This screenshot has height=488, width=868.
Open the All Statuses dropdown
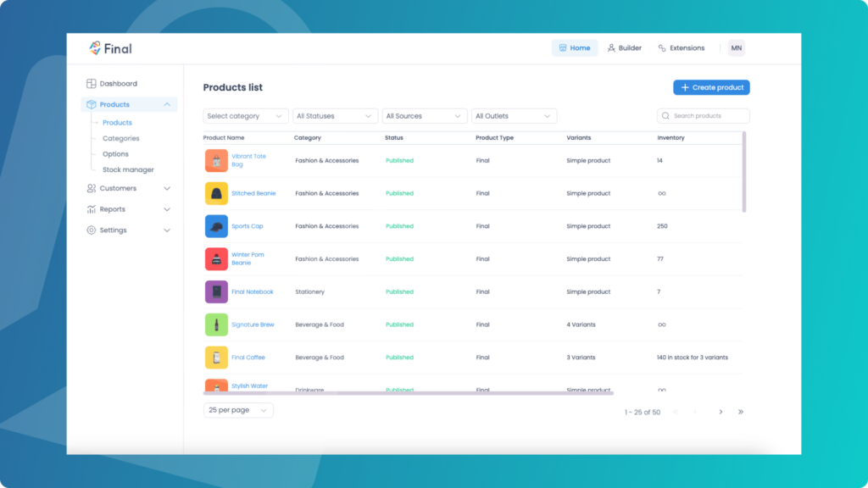(x=336, y=116)
